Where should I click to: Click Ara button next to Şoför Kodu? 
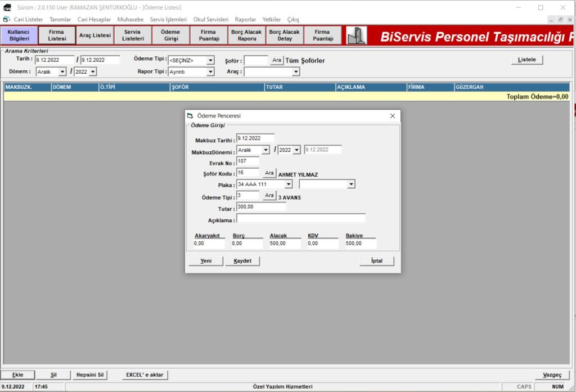tap(269, 173)
